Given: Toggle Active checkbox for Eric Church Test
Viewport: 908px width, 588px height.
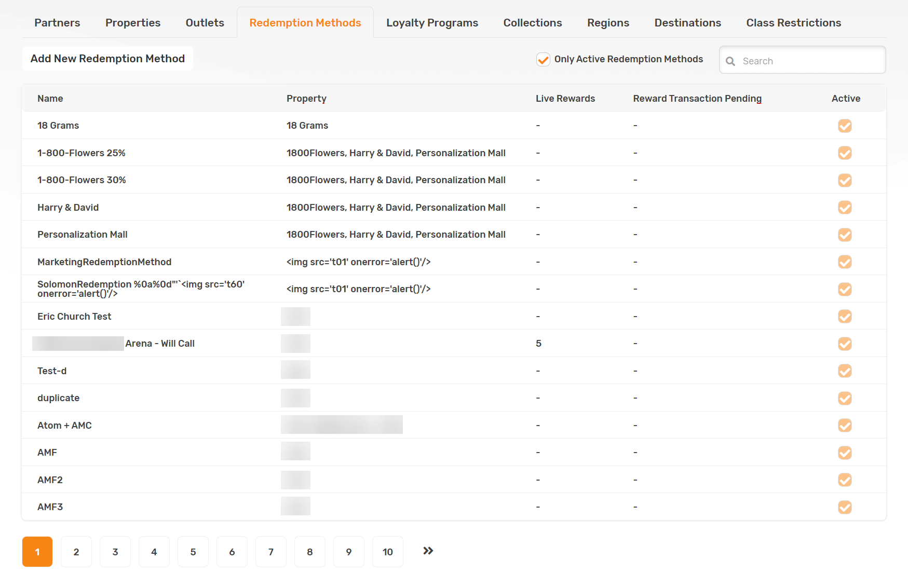Looking at the screenshot, I should tap(845, 317).
